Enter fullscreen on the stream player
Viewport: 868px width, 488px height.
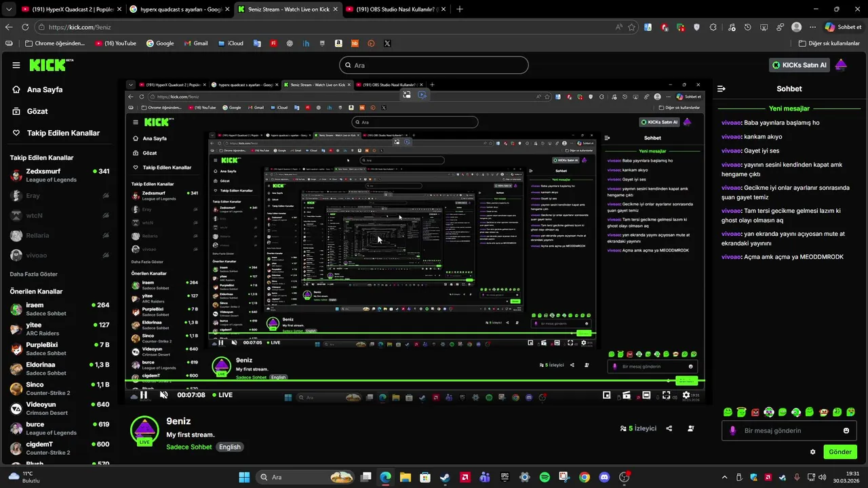click(667, 395)
